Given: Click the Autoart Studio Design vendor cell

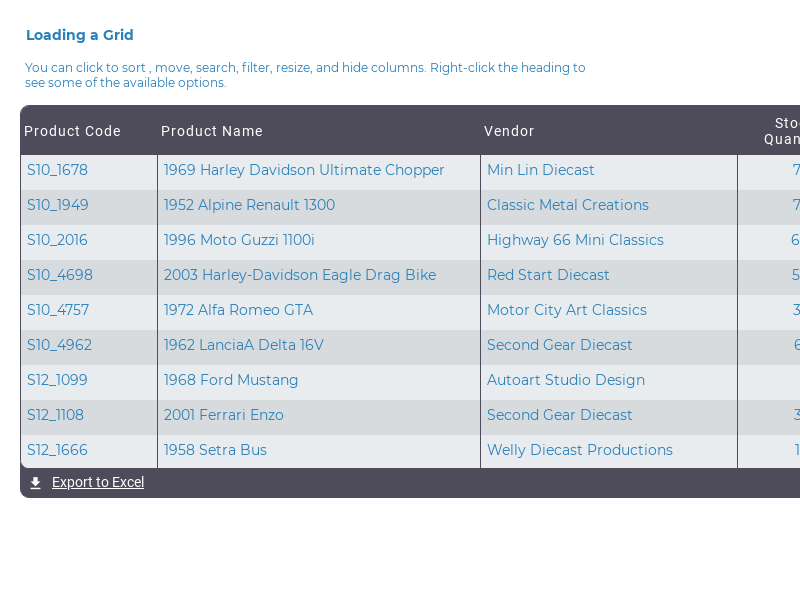Looking at the screenshot, I should 565,380.
